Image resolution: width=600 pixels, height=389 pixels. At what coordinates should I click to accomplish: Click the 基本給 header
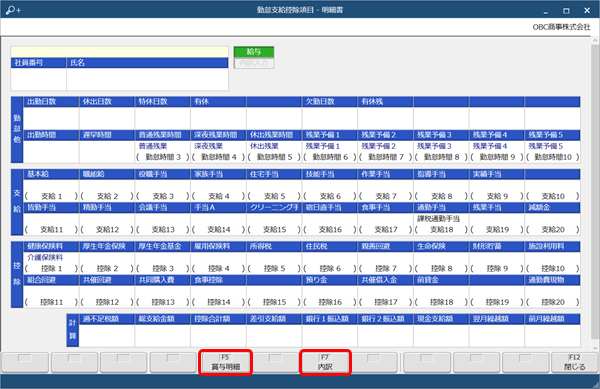pyautogui.click(x=51, y=174)
